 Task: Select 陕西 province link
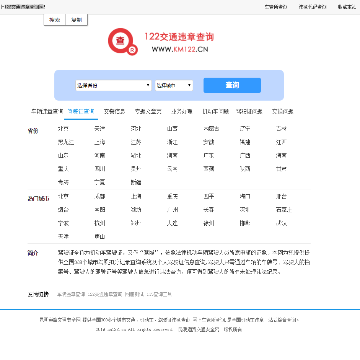click(x=245, y=169)
